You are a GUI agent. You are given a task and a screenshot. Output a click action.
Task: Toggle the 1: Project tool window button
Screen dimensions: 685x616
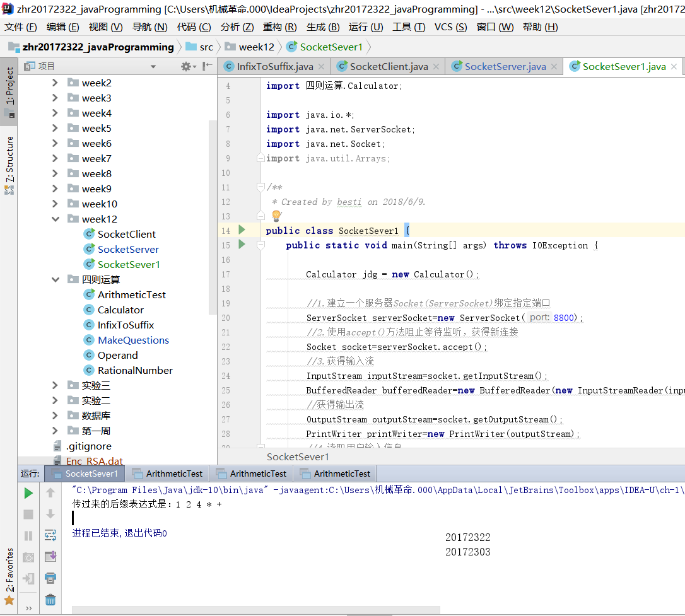tap(9, 91)
